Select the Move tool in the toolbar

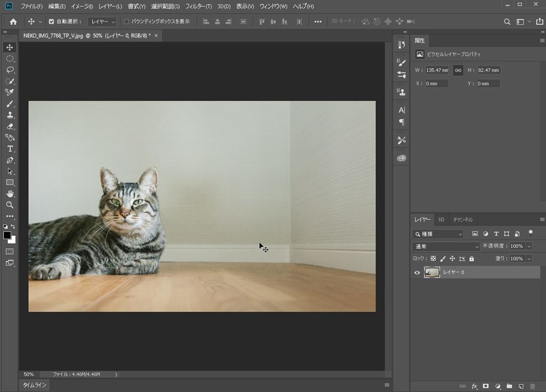[x=10, y=47]
